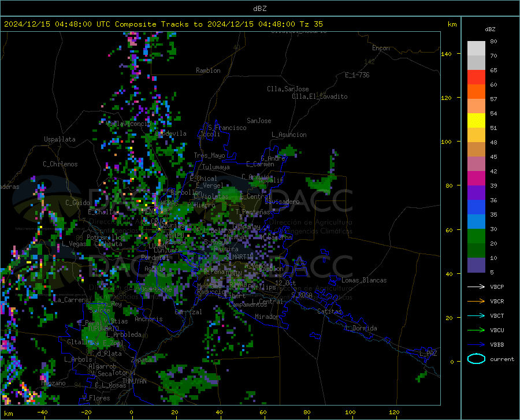This screenshot has width=520, height=420.
Task: Click the Catitas place label
Action: (x=329, y=311)
